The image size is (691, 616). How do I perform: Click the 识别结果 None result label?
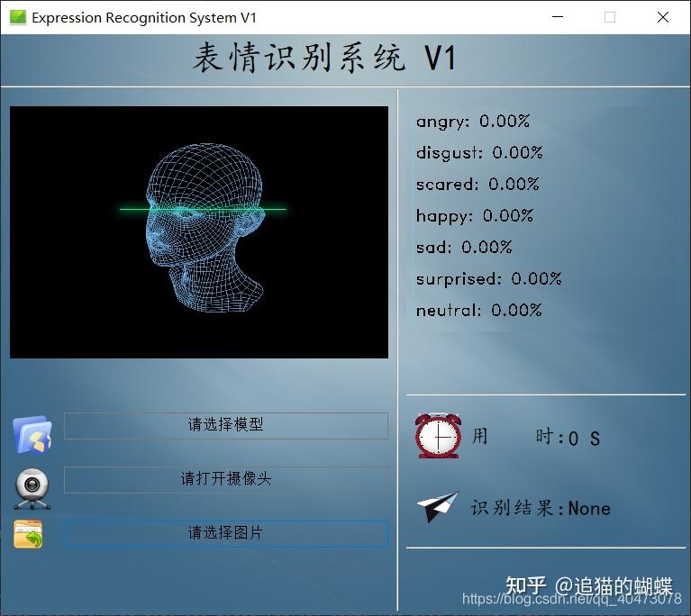click(x=541, y=509)
